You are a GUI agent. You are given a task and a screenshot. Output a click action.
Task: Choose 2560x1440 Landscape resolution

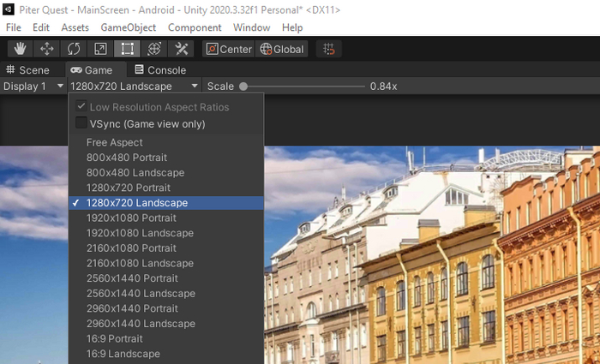166,293
